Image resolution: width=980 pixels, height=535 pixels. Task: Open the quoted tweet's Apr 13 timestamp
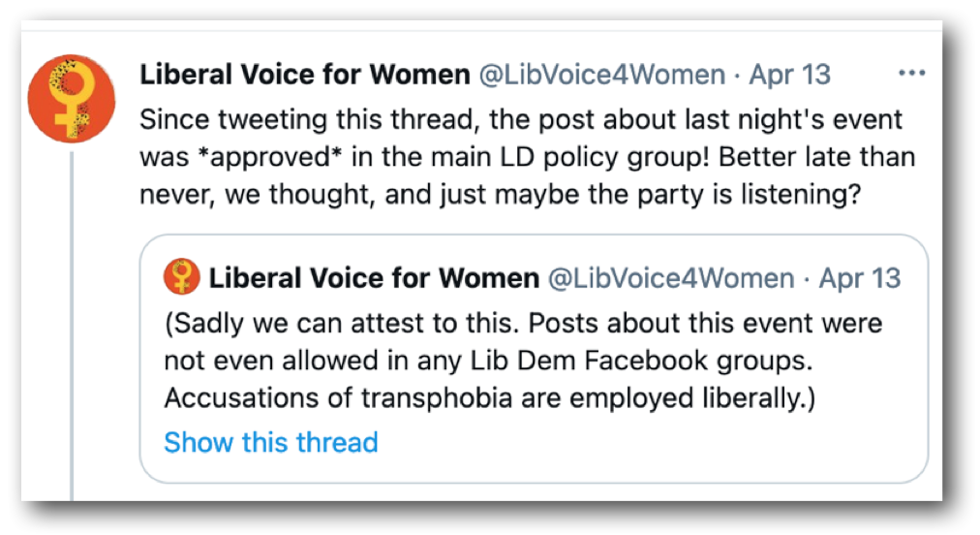tap(860, 279)
